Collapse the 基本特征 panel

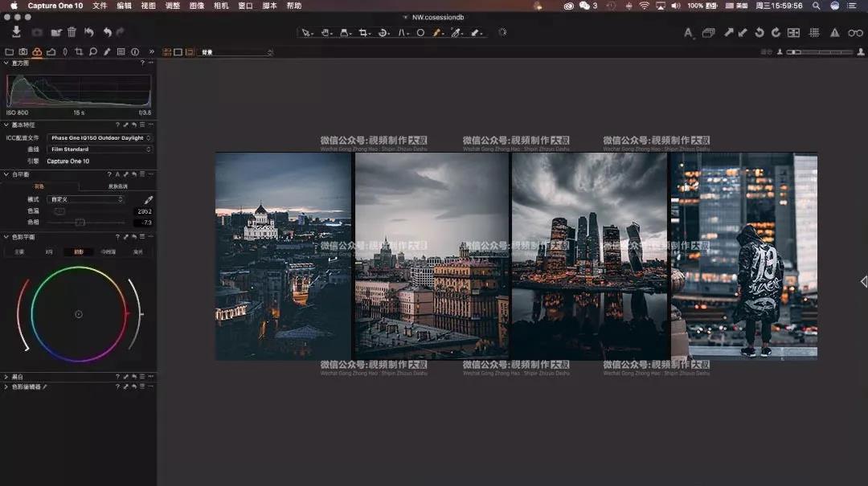[x=6, y=125]
